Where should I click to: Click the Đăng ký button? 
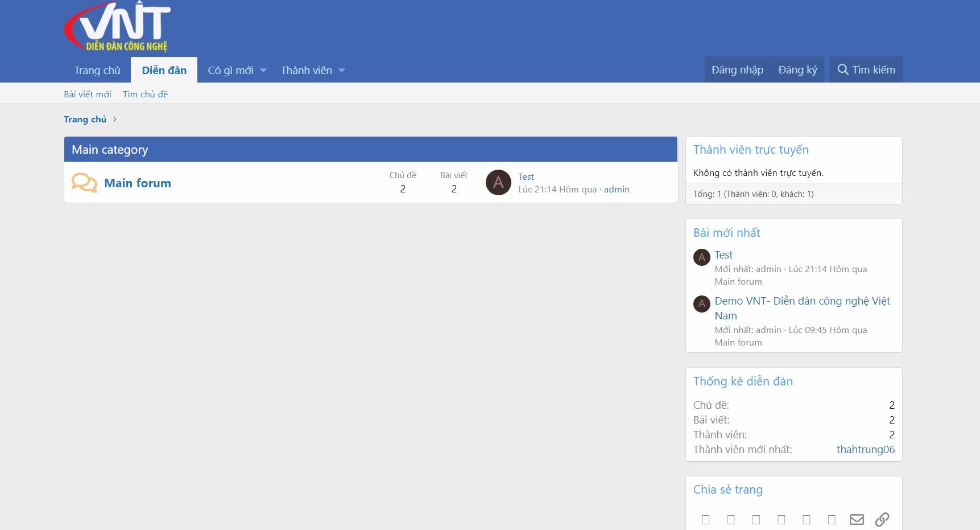tap(797, 69)
